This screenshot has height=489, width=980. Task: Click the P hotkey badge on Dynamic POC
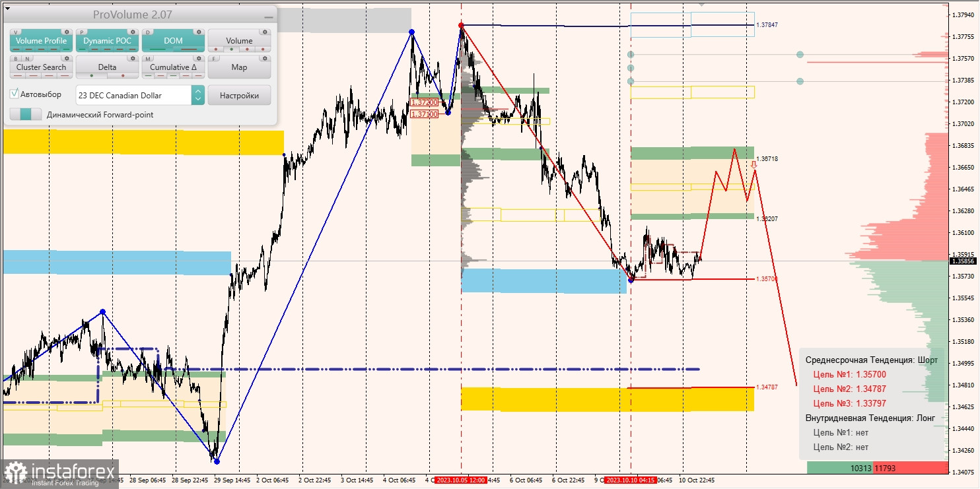click(x=82, y=32)
